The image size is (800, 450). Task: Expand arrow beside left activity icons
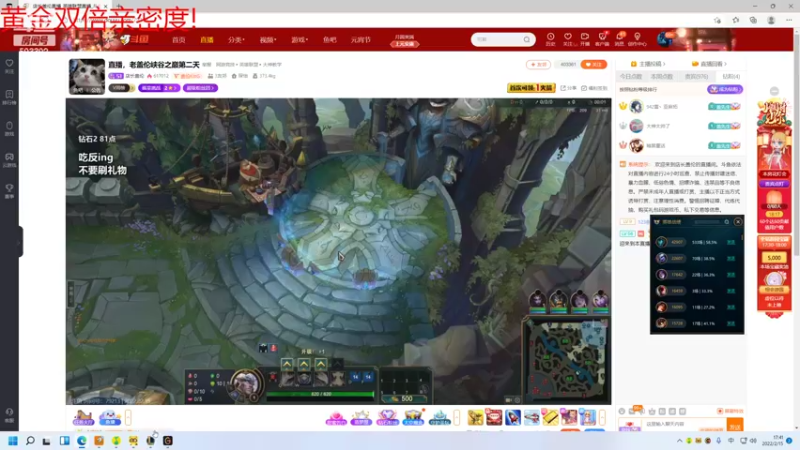pos(128,417)
